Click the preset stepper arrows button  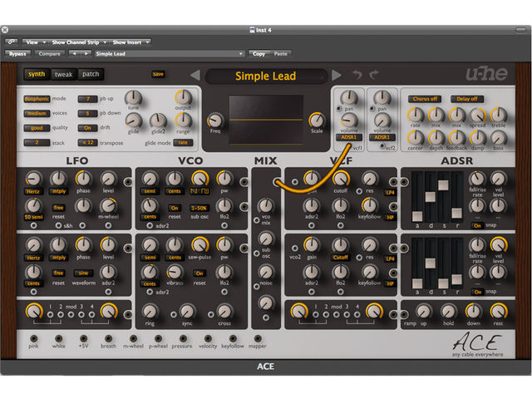point(80,53)
